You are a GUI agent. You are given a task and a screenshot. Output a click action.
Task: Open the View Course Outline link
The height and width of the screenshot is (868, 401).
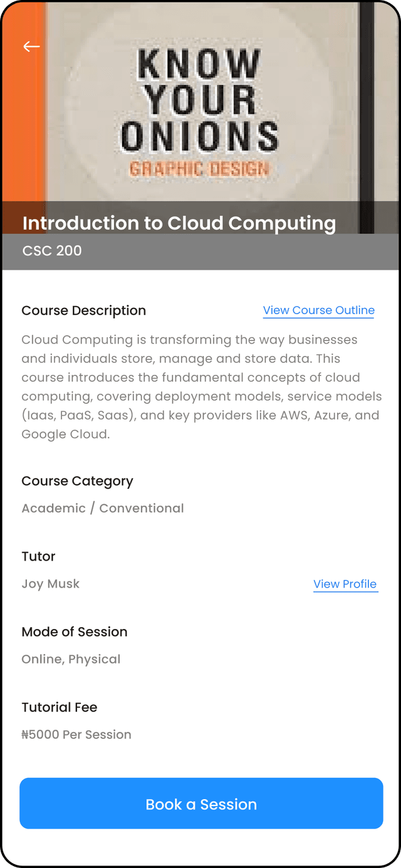[x=318, y=310]
